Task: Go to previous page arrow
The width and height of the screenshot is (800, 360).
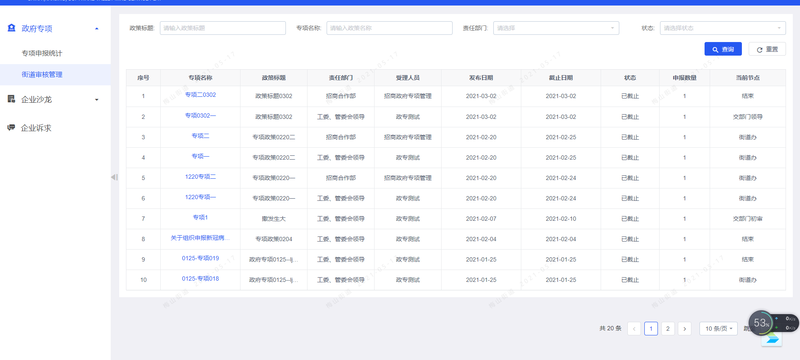Action: point(634,329)
